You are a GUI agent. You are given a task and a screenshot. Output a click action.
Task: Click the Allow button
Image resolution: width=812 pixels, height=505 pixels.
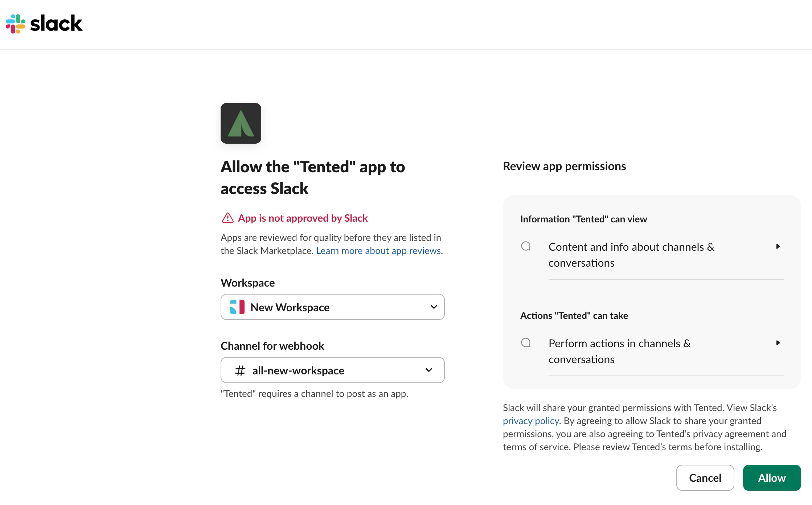[771, 478]
